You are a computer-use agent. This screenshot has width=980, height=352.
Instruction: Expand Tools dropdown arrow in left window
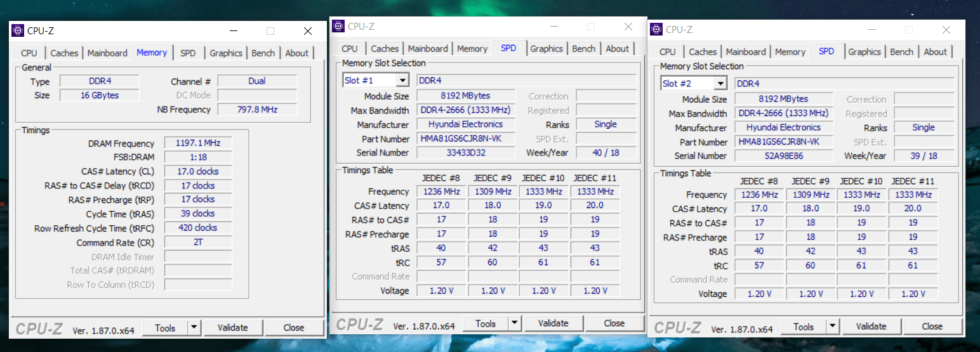click(x=194, y=328)
